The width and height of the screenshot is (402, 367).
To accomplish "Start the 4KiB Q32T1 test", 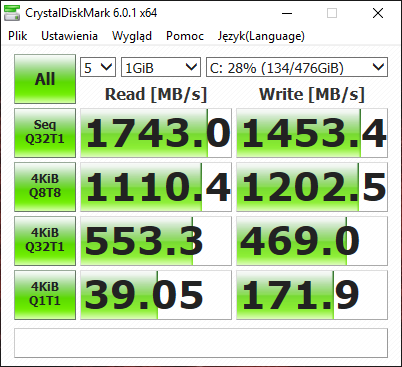I will tap(45, 241).
